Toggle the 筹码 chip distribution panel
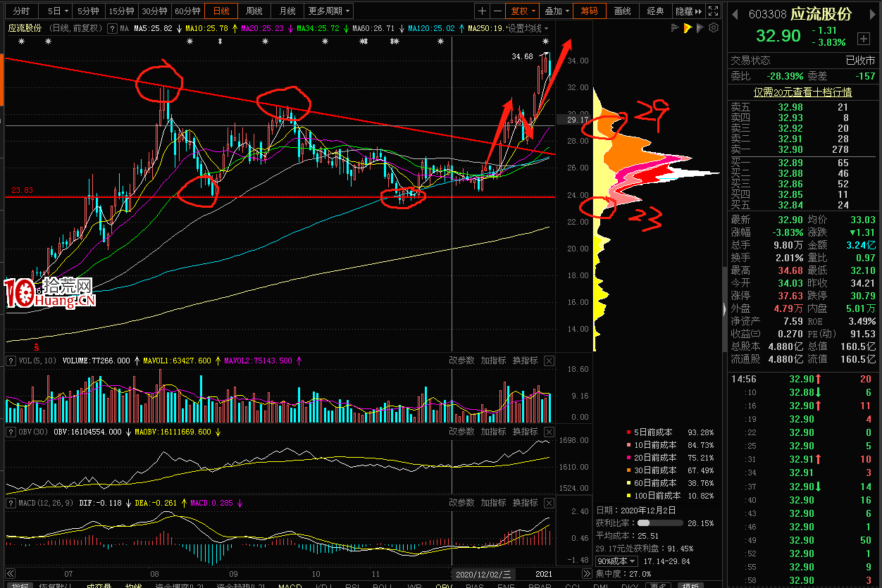Screen dimensions: 882x588 pos(589,11)
